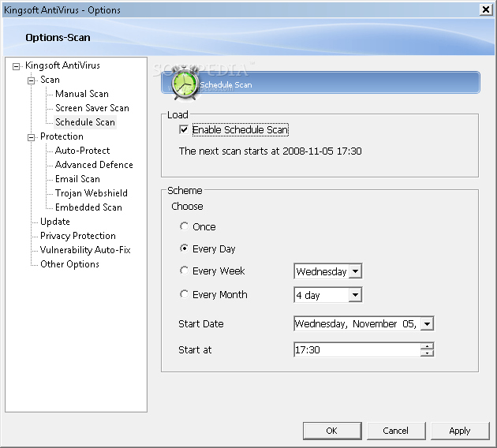Collapse the Protection tree branch

(x=31, y=137)
